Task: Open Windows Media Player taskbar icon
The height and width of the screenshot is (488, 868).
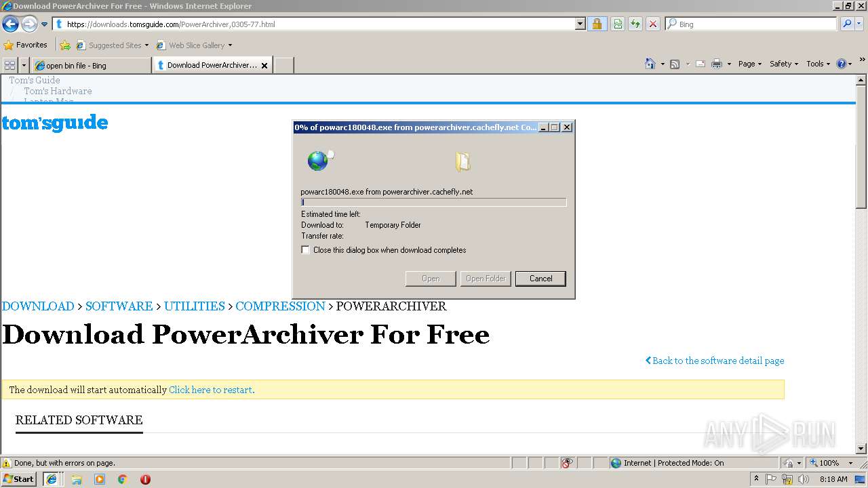Action: [x=100, y=479]
